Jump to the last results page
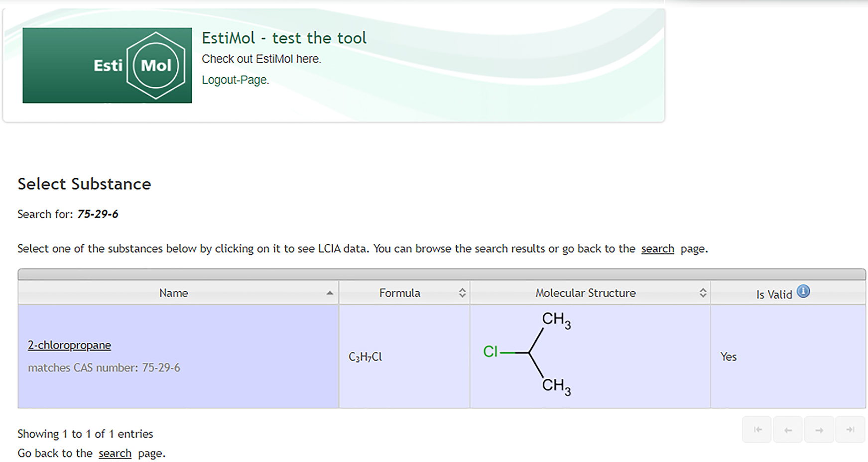Screen dimensions: 868x462 click(850, 429)
